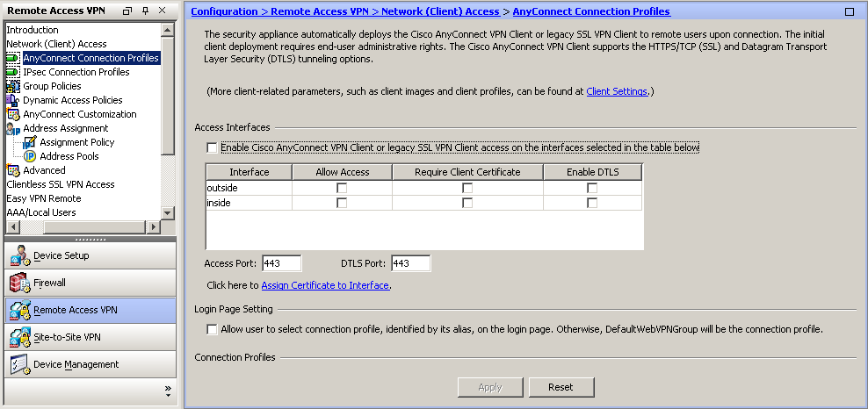Click the DTLS Port input field
This screenshot has height=409, width=868.
(x=411, y=263)
